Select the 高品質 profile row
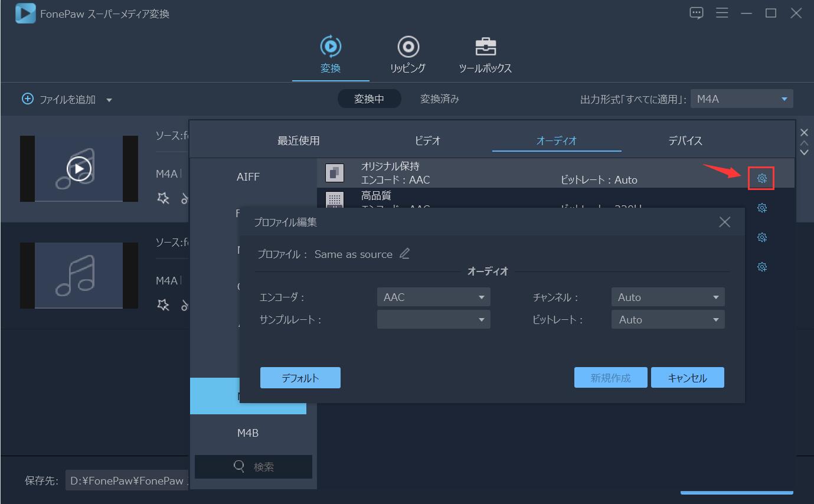 (555, 198)
